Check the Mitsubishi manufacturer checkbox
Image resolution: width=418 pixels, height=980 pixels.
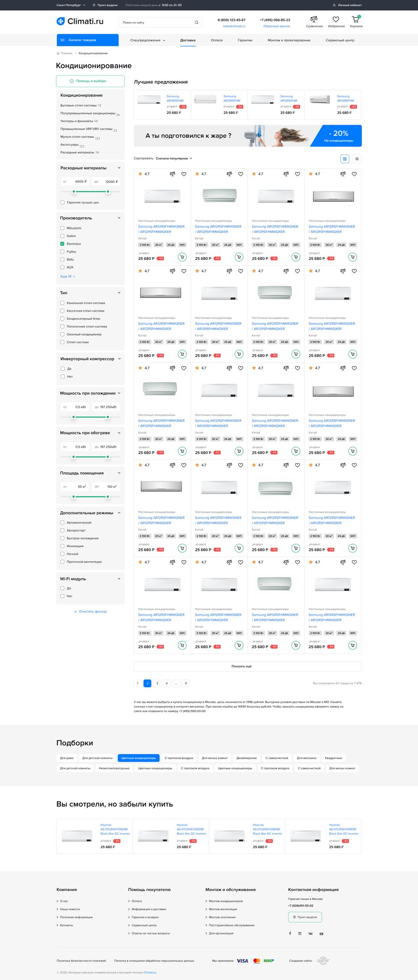click(x=62, y=228)
